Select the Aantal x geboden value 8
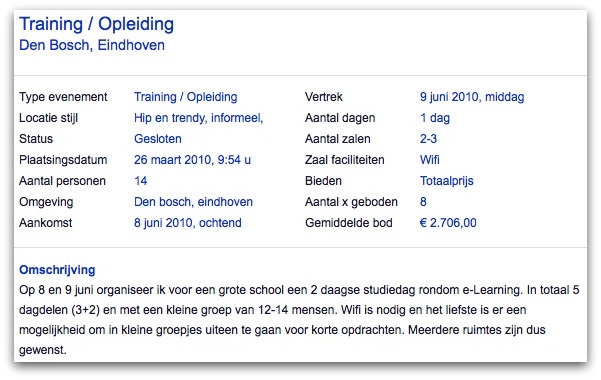This screenshot has height=380, width=601. (x=423, y=202)
